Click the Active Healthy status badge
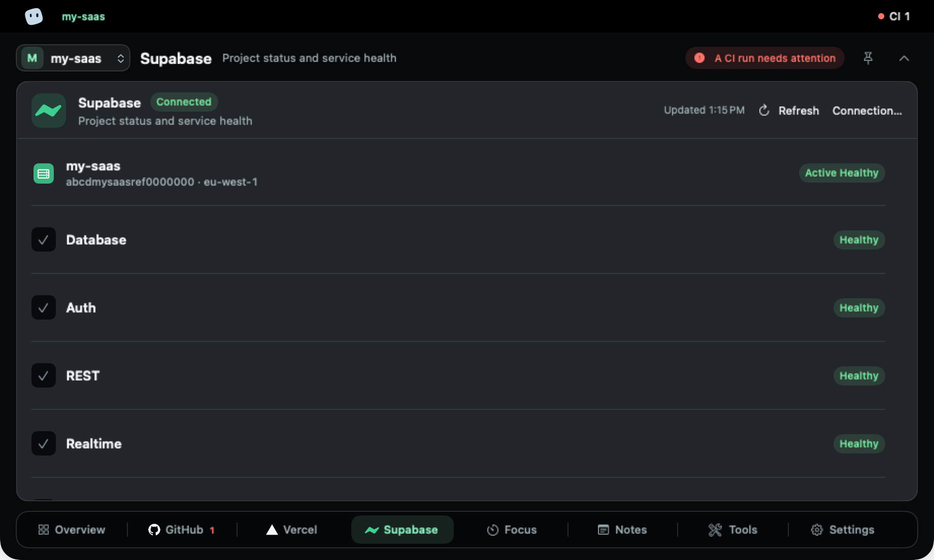The image size is (934, 560). click(x=842, y=173)
